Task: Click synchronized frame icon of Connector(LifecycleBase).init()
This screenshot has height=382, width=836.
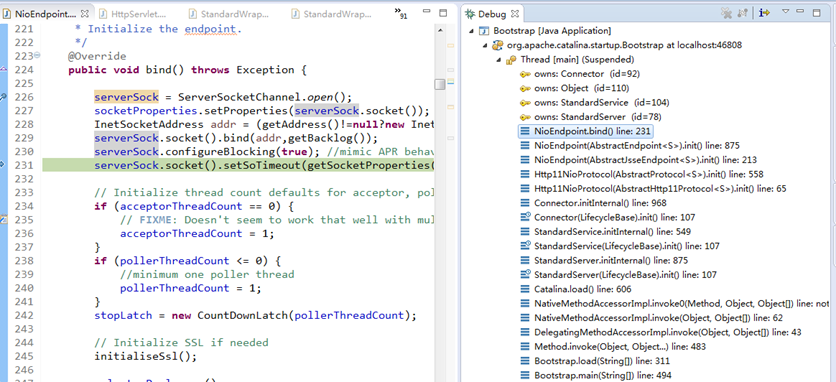Action: pos(525,217)
